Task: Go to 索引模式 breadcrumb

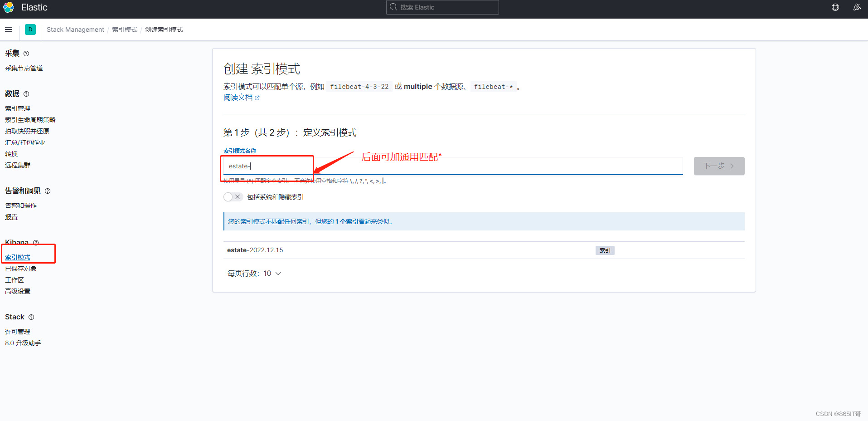Action: (x=125, y=29)
